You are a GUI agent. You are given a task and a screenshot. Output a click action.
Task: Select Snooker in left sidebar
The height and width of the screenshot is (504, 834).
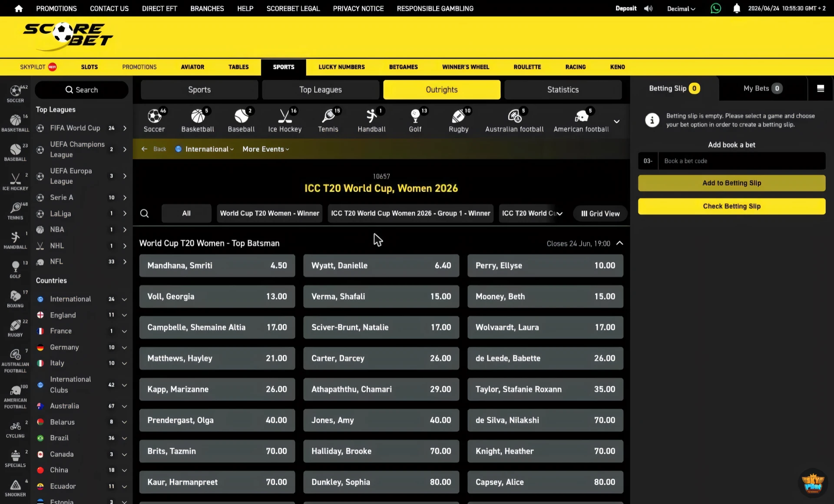coord(15,488)
